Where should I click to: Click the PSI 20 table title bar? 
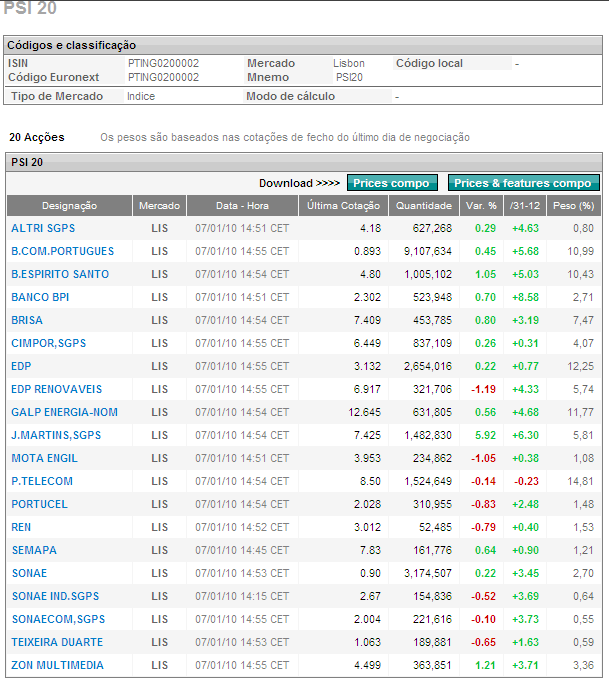coord(304,162)
